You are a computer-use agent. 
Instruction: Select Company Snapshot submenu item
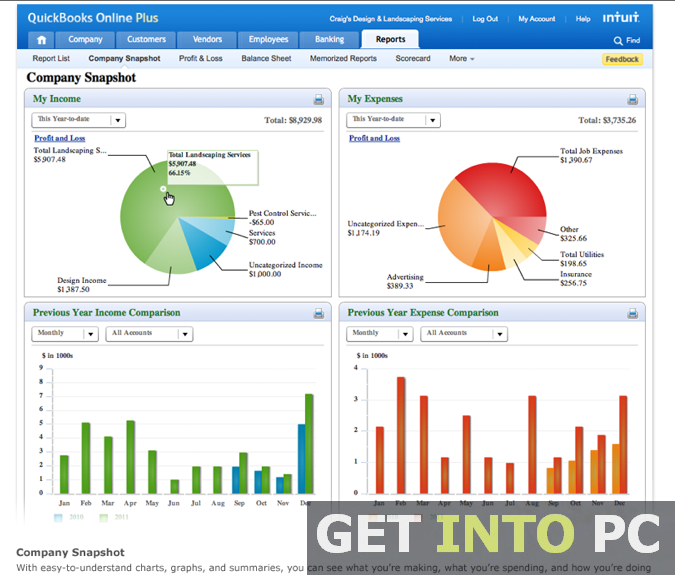124,59
